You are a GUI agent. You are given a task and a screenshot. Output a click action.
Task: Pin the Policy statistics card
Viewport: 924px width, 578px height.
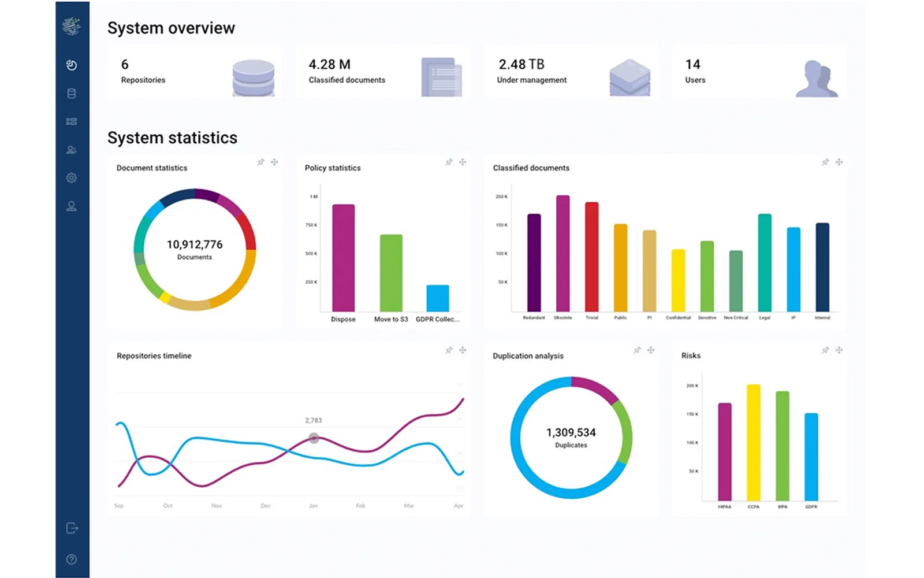[449, 162]
